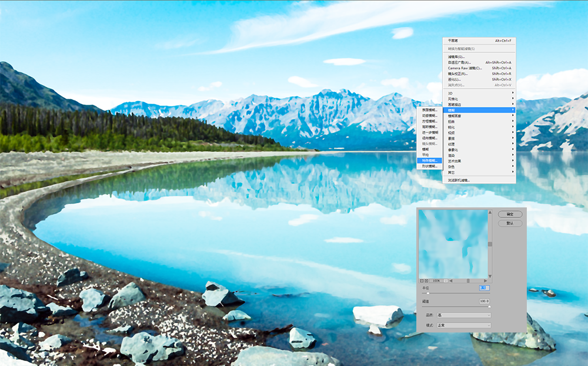Open 滤镜库(G)... from the filter menu
The width and height of the screenshot is (588, 366).
479,56
